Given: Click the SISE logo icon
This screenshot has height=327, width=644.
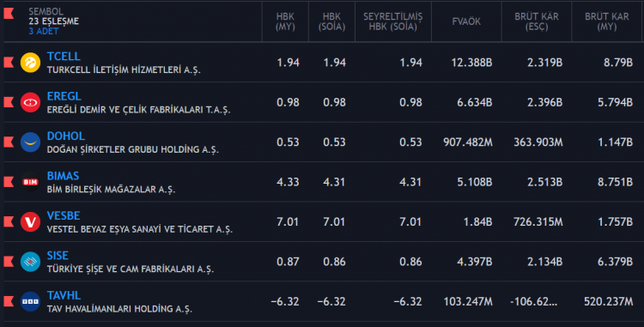Looking at the screenshot, I should tap(30, 262).
